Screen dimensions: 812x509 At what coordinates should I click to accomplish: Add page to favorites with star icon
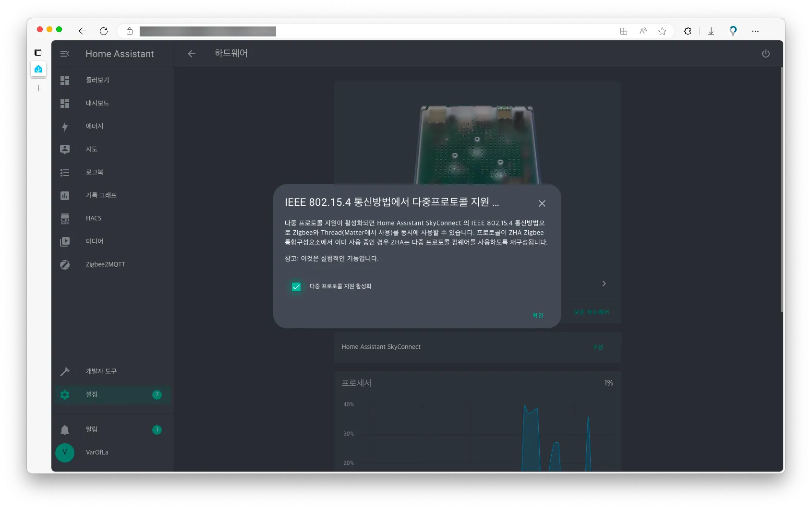coord(662,31)
